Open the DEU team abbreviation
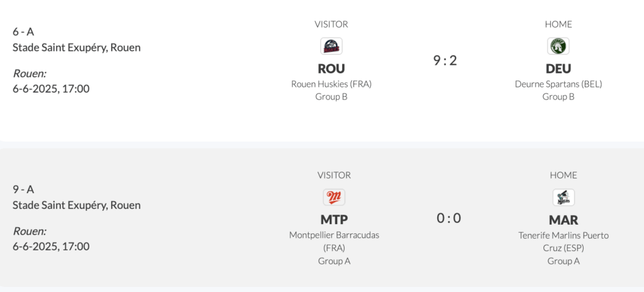 (x=558, y=68)
